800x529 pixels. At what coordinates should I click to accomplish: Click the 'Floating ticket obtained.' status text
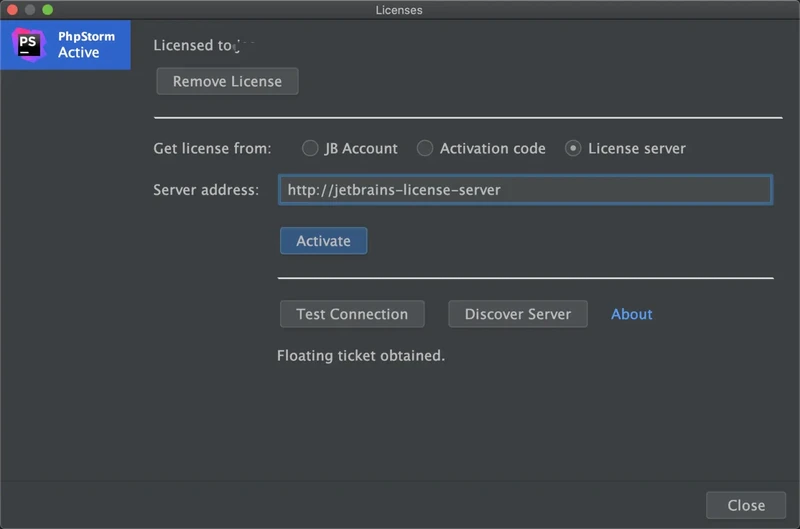361,356
